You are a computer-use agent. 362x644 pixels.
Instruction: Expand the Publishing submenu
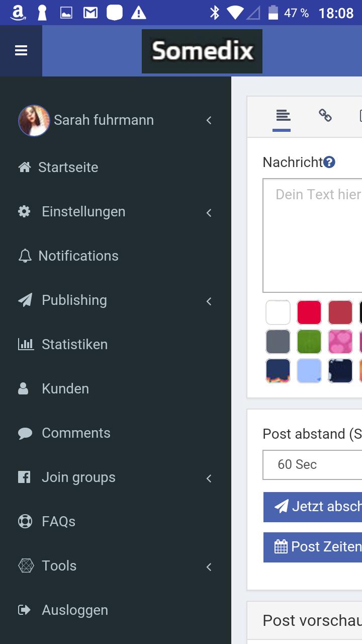tap(209, 301)
